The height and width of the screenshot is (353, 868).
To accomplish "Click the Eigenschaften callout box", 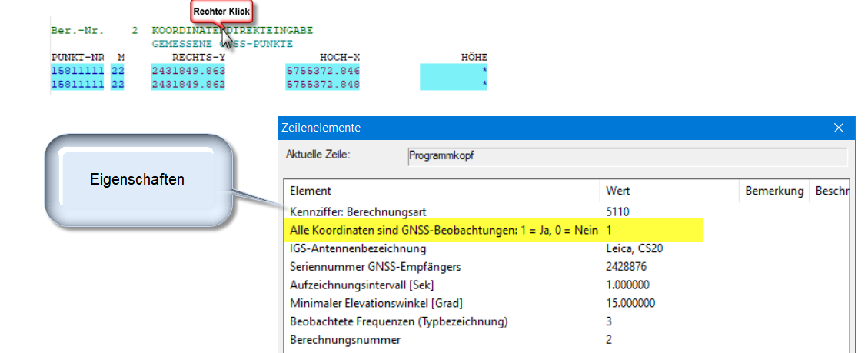I will [137, 178].
